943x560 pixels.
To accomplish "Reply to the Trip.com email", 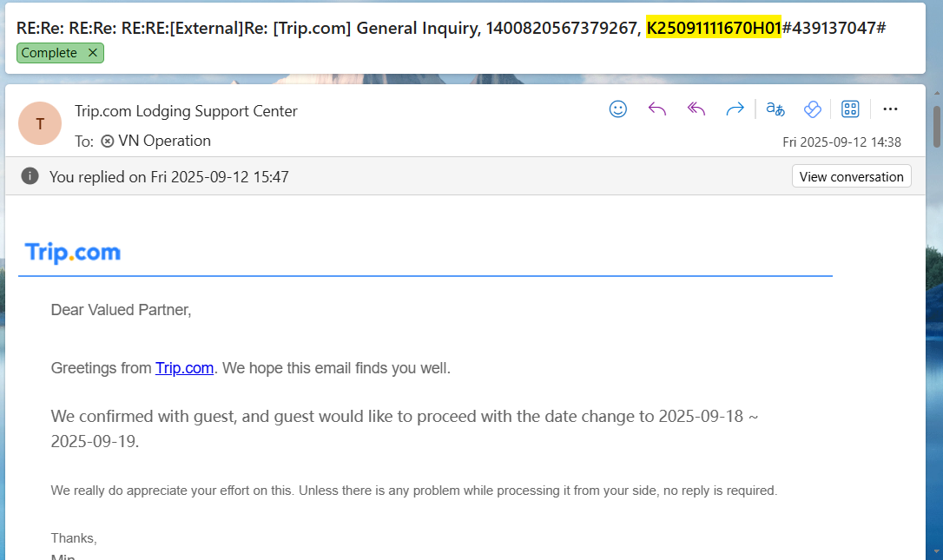I will 657,109.
